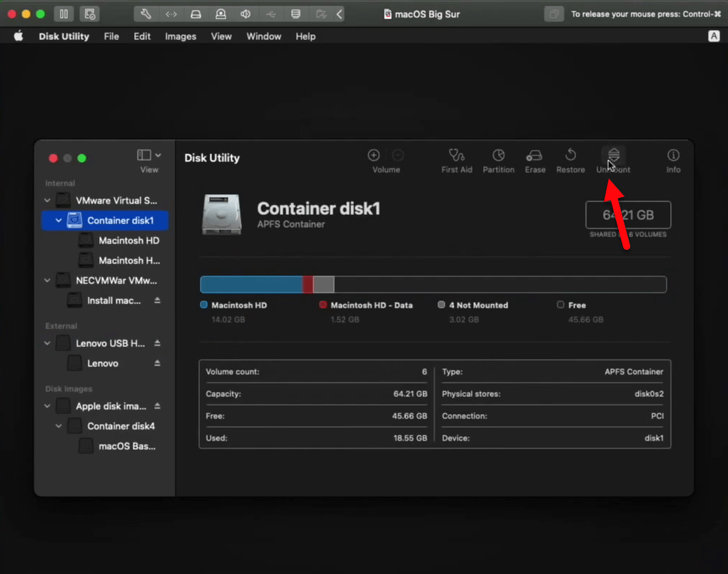Click the input source A icon
Image resolution: width=728 pixels, height=574 pixels.
tap(714, 36)
